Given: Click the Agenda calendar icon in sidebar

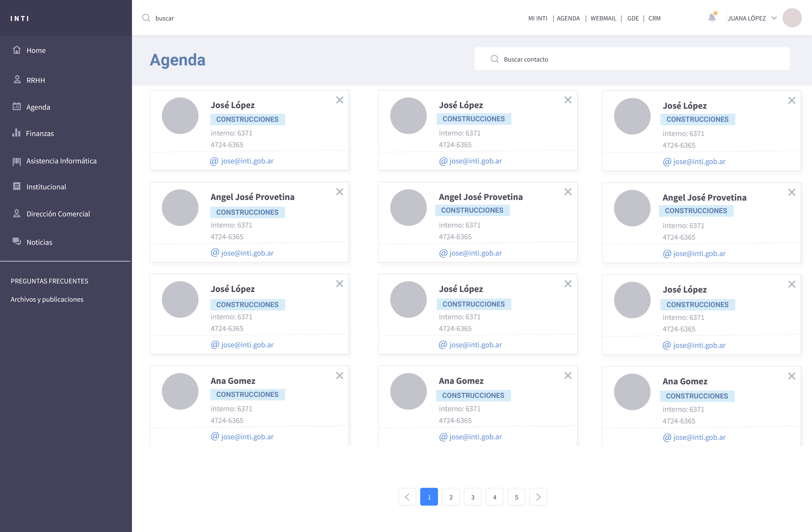Looking at the screenshot, I should (17, 106).
